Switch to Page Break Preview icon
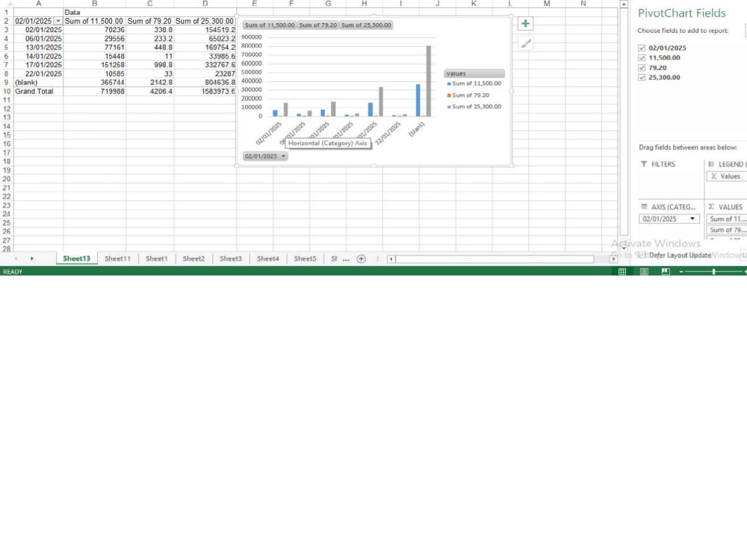 [x=666, y=272]
